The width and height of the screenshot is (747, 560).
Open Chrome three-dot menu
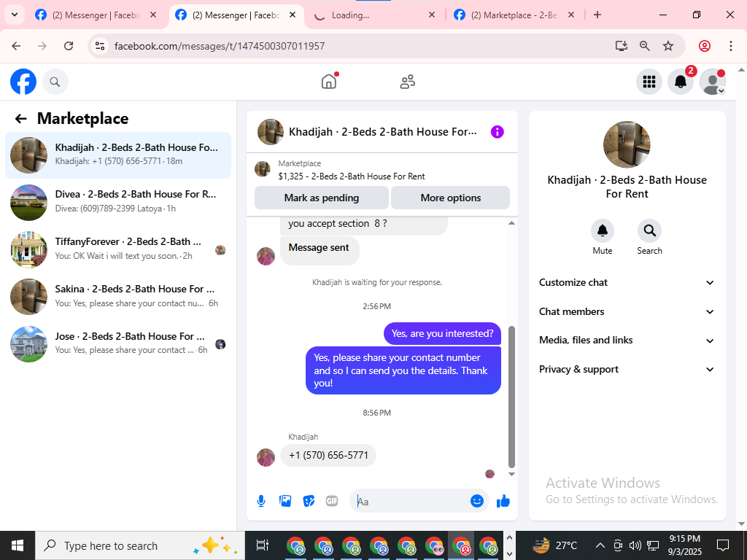(x=731, y=46)
